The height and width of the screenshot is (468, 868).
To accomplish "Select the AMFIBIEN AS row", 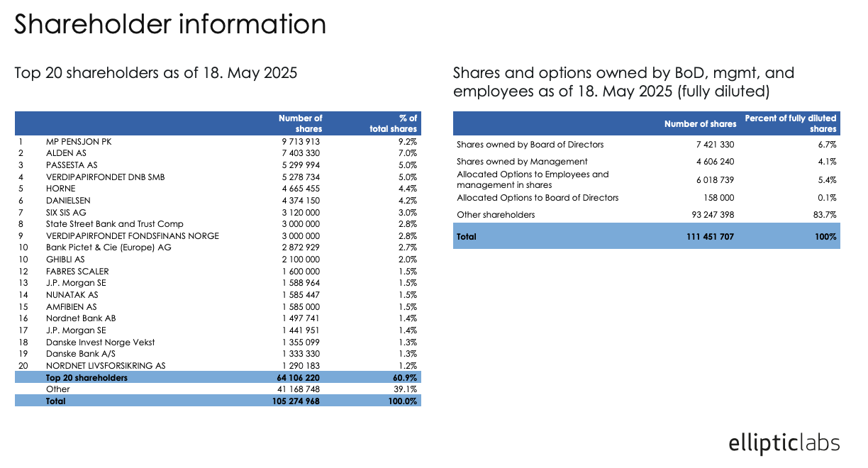I will point(71,307).
